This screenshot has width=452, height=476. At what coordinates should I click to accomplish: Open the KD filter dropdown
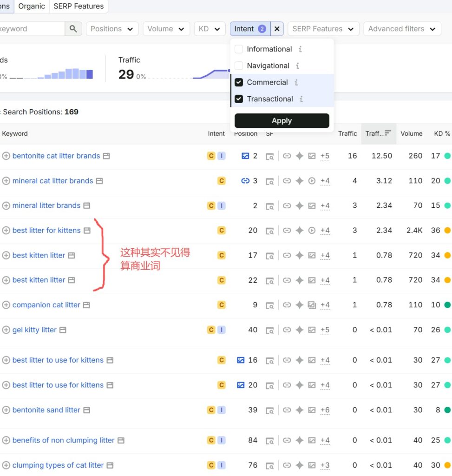[x=210, y=29]
